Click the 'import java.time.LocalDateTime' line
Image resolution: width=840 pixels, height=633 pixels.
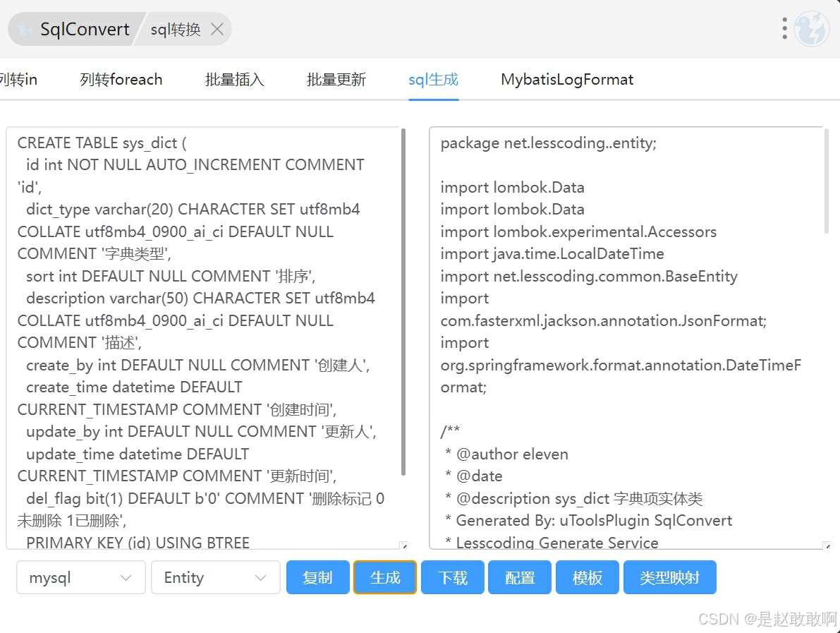(552, 253)
